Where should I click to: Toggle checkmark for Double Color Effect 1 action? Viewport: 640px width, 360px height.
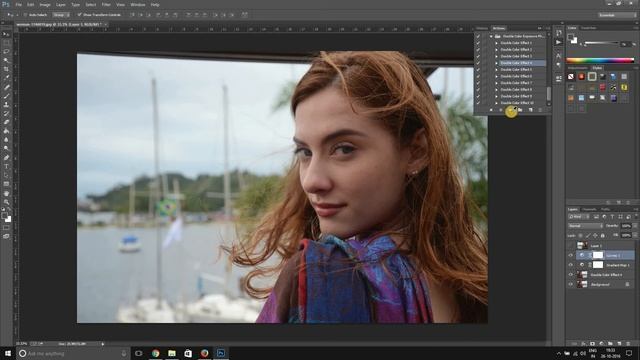pyautogui.click(x=478, y=43)
